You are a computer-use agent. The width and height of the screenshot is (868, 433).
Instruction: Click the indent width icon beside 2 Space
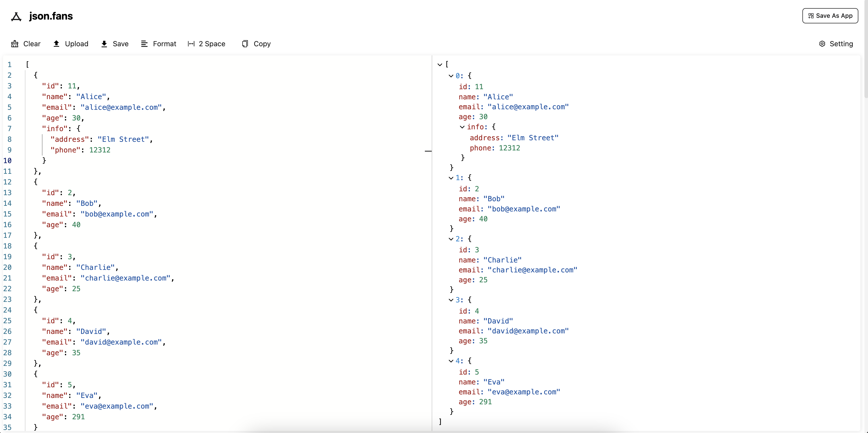click(191, 44)
